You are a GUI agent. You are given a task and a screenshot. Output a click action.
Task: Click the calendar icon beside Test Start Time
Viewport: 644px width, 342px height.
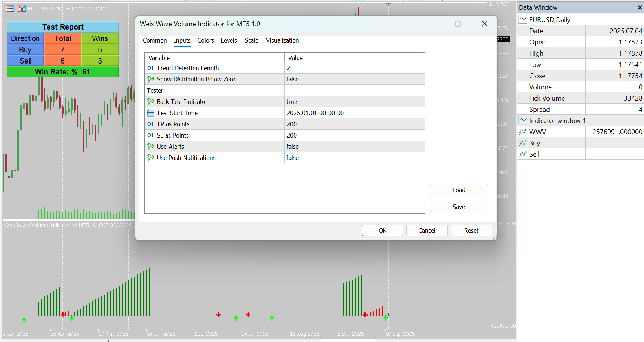coord(151,113)
